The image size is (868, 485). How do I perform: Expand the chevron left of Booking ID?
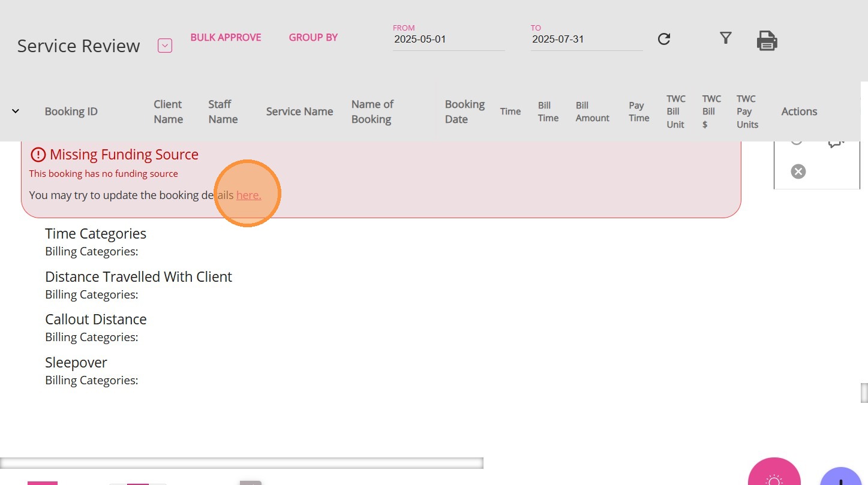(x=16, y=111)
